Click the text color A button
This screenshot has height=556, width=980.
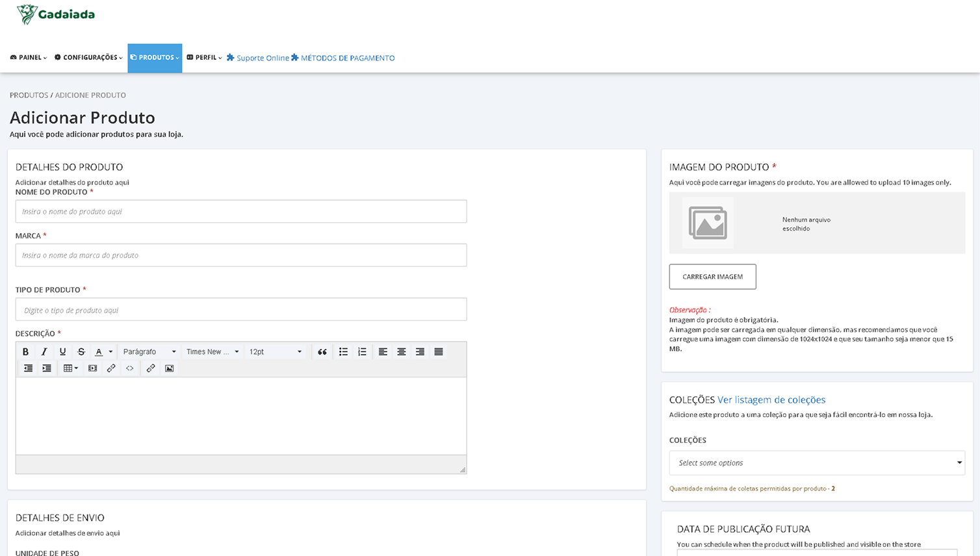click(x=99, y=351)
